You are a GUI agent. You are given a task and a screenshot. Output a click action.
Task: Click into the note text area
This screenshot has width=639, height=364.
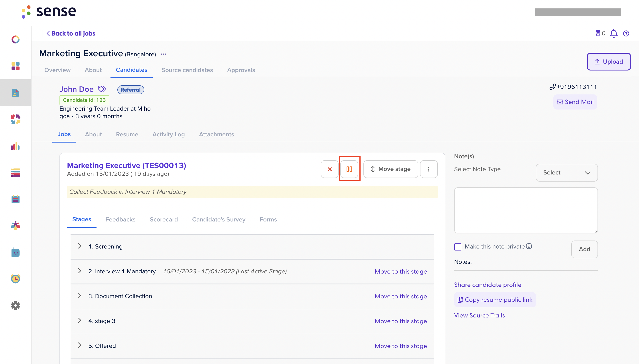click(x=526, y=210)
